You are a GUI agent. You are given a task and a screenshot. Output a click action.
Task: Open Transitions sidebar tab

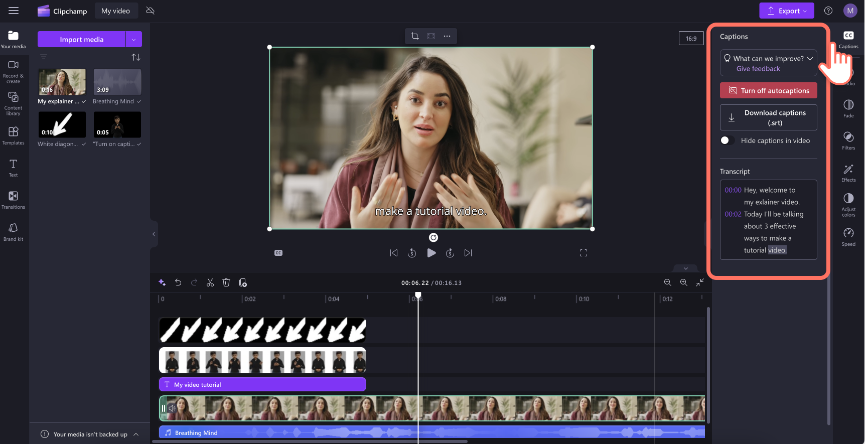[14, 200]
